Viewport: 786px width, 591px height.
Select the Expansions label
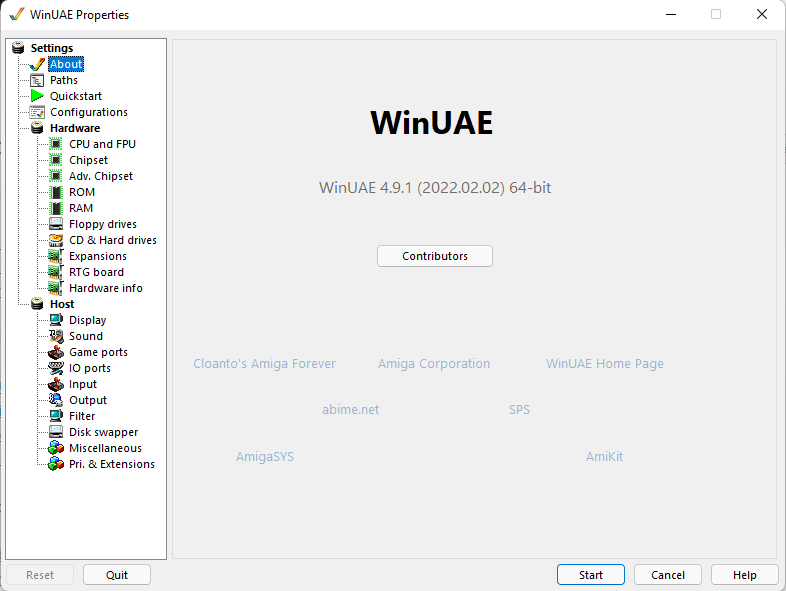[x=98, y=256]
